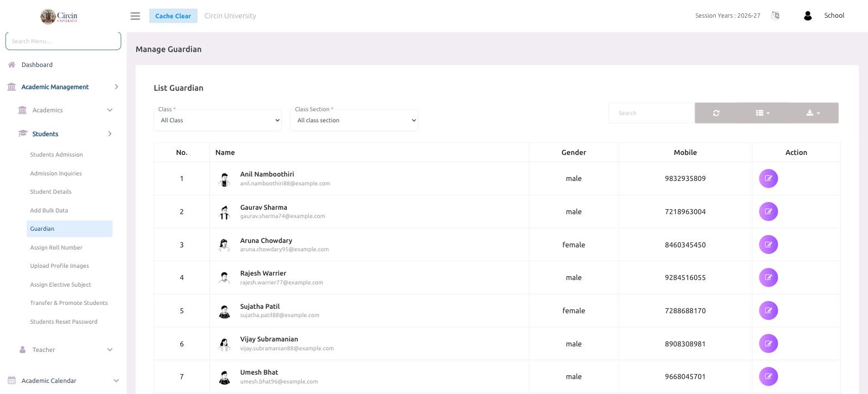Select the Guardian menu item
Viewport: 868px width, 394px height.
point(70,229)
